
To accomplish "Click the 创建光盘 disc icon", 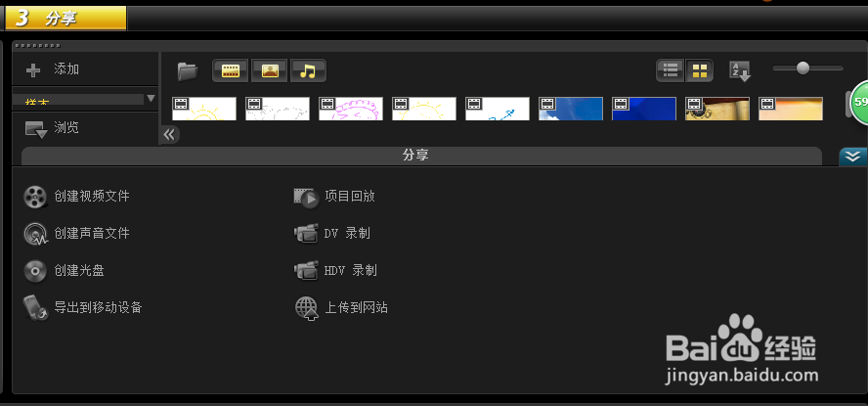I will point(35,271).
